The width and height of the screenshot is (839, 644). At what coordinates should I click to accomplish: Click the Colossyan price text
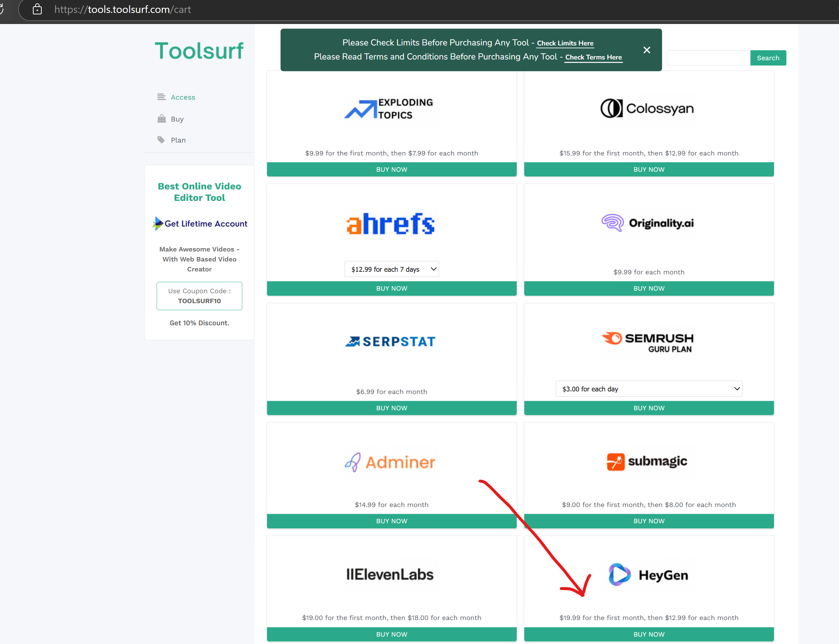649,153
